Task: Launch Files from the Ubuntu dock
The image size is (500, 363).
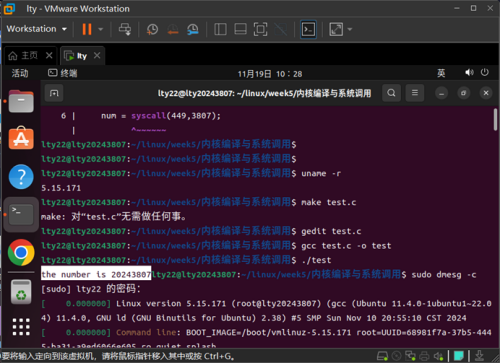Action: coord(21,101)
